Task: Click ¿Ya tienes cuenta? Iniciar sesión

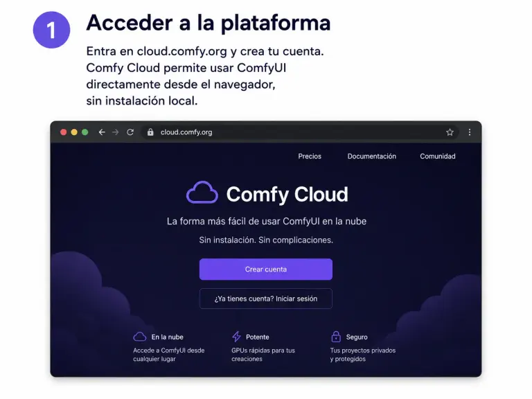Action: point(266,299)
